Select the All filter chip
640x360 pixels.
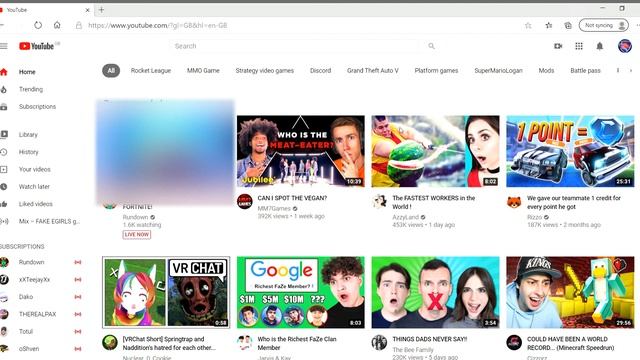pos(111,71)
